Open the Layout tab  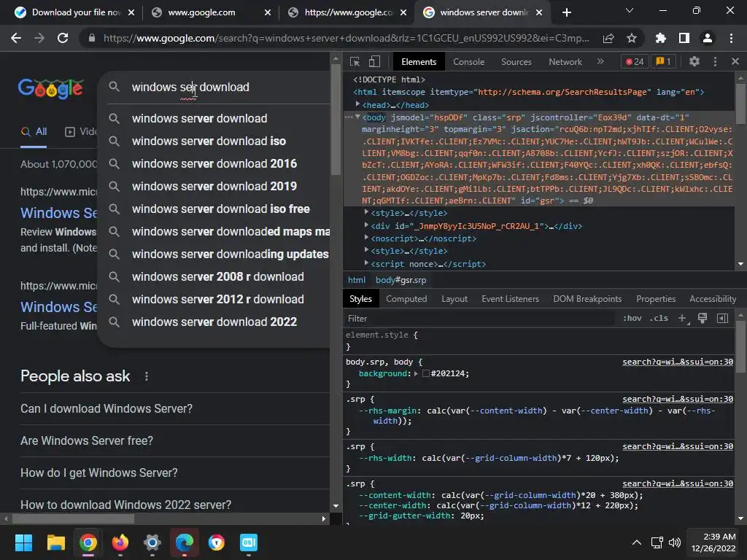pos(454,298)
